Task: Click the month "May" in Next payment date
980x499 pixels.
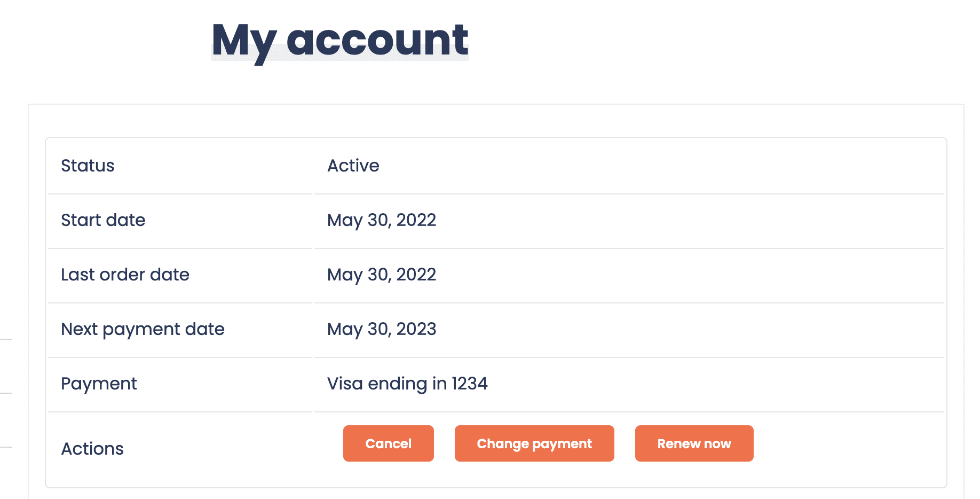Action: [x=345, y=329]
